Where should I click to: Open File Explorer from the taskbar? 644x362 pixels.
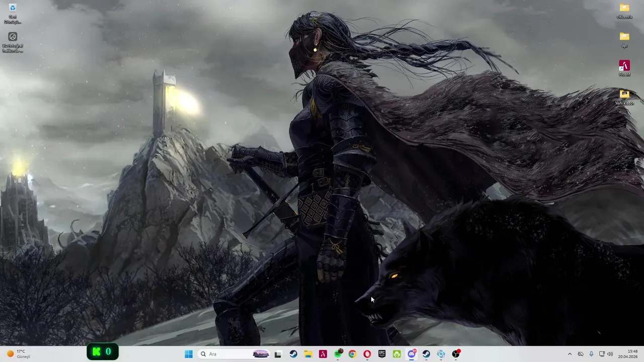coord(308,354)
